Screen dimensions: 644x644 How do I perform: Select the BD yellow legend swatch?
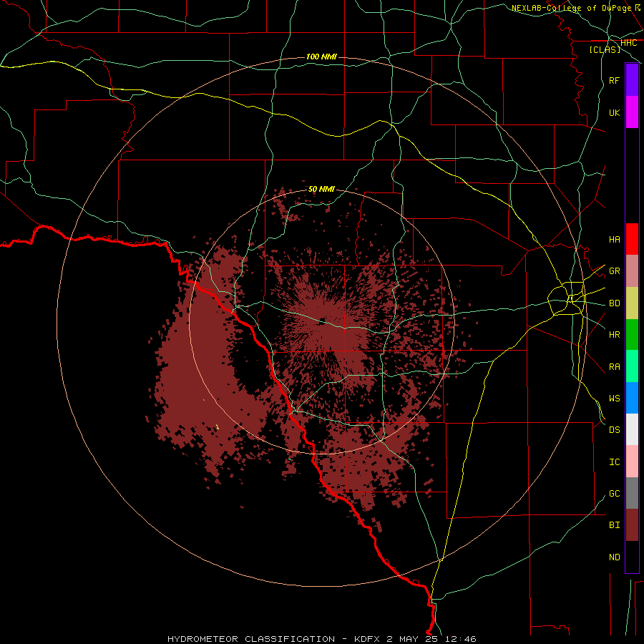click(632, 303)
